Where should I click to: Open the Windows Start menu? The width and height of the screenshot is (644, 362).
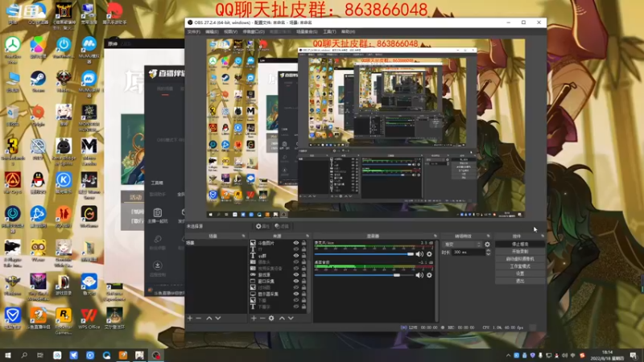coord(8,356)
